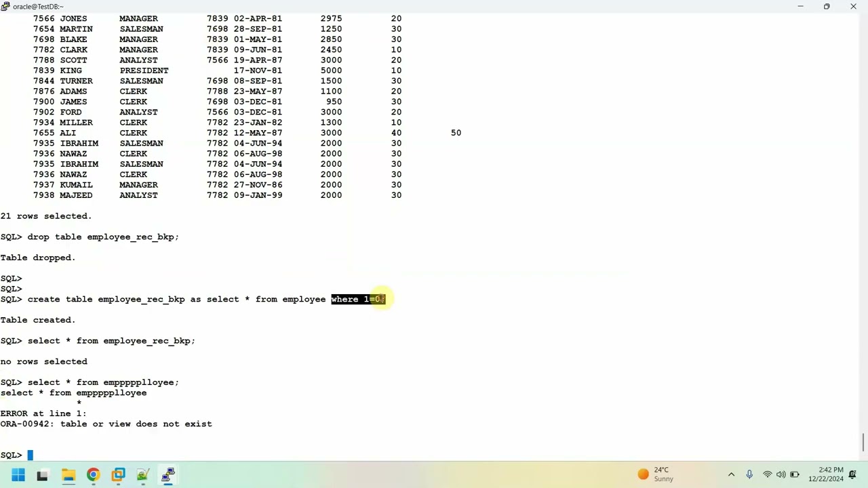Close the oracle@TestDB terminal window
Screen dimensions: 868x488
pyautogui.click(x=853, y=6)
